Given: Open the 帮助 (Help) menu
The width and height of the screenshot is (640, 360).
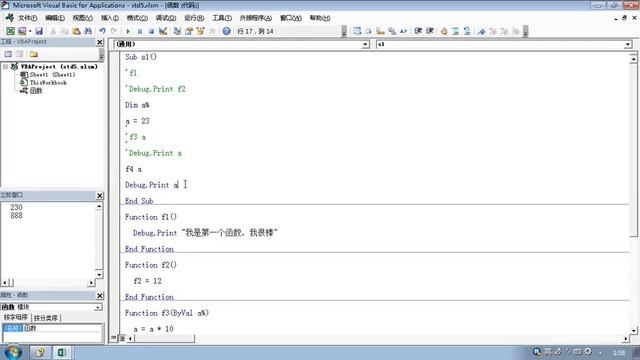Looking at the screenshot, I should point(320,18).
